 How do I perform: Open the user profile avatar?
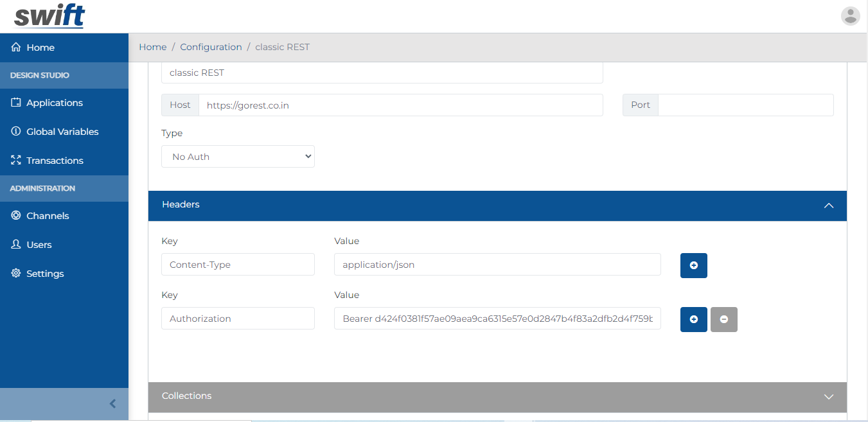850,16
